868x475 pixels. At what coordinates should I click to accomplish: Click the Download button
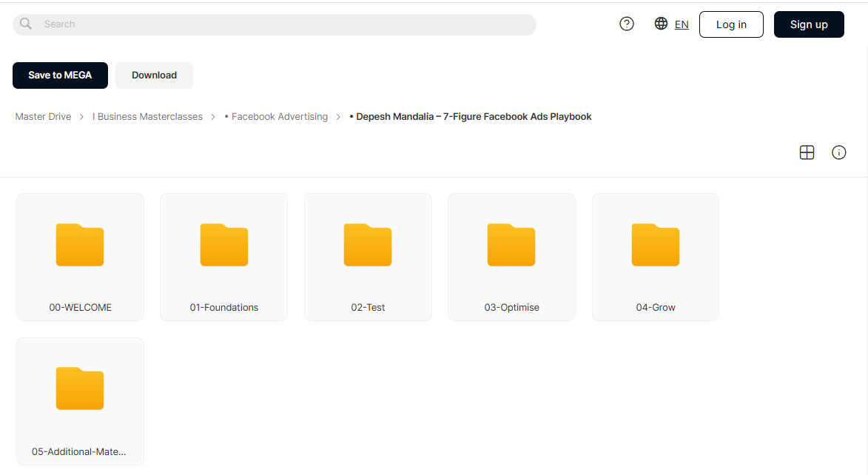(x=155, y=75)
